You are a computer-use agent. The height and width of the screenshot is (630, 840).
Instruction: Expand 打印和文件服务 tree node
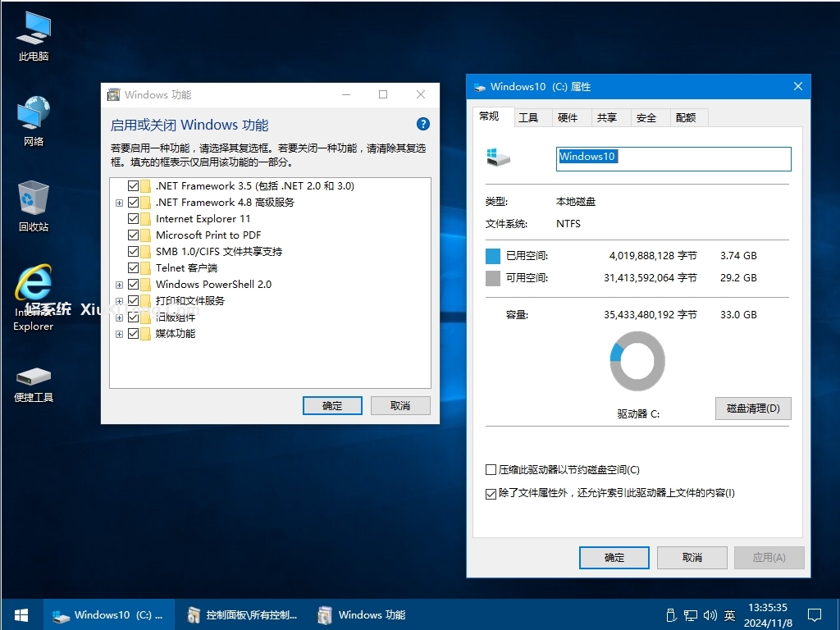coord(120,301)
